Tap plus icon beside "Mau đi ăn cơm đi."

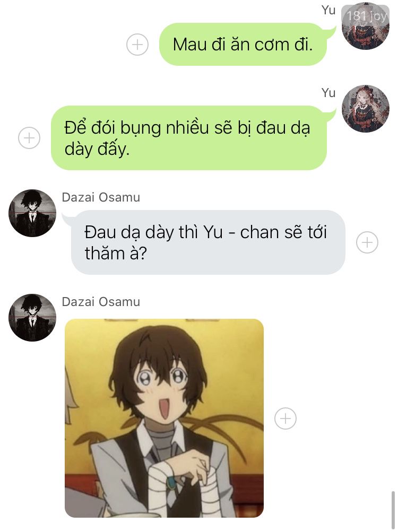coord(137,45)
